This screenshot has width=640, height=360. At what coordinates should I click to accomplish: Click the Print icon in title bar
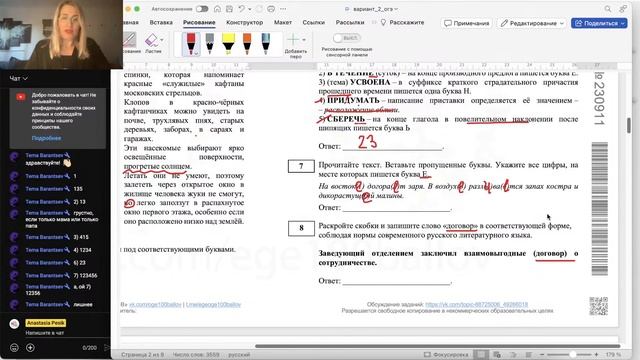[271, 9]
